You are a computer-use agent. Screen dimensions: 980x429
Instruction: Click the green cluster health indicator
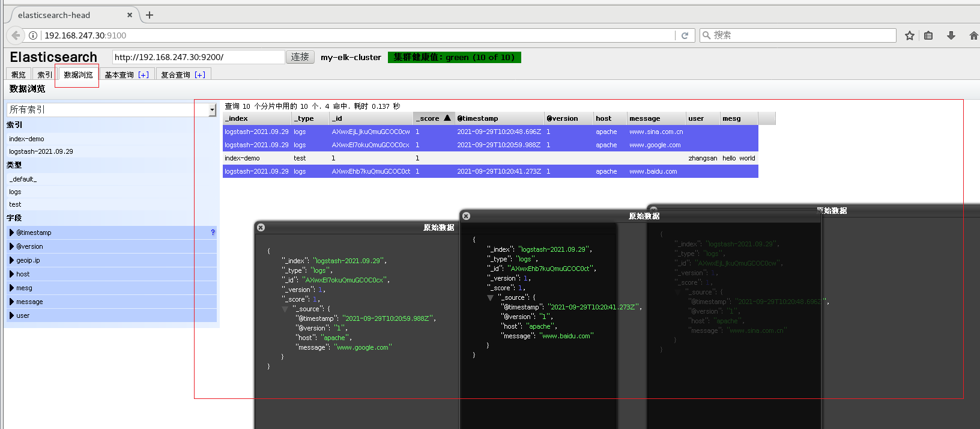coord(455,57)
